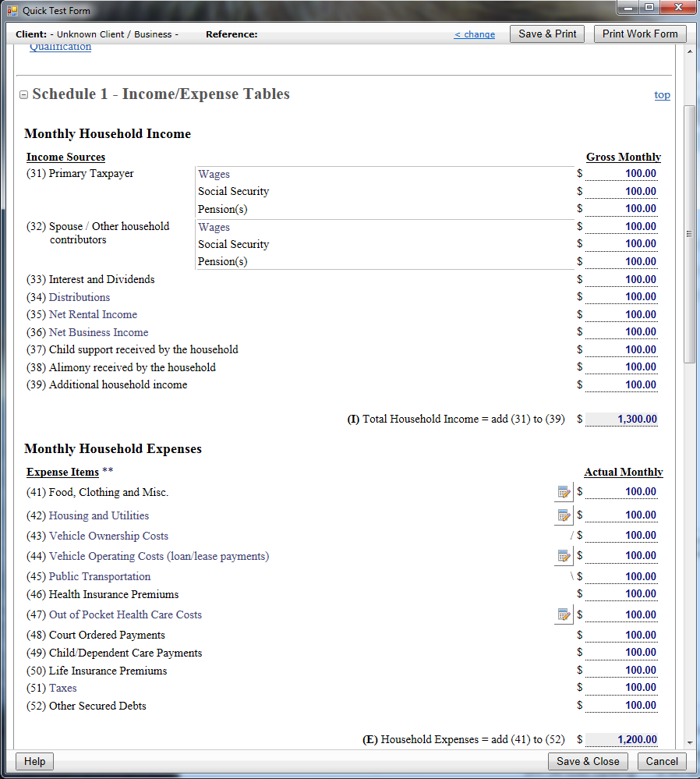Edit Spouse Social Security amount field
The width and height of the screenshot is (700, 779).
621,244
